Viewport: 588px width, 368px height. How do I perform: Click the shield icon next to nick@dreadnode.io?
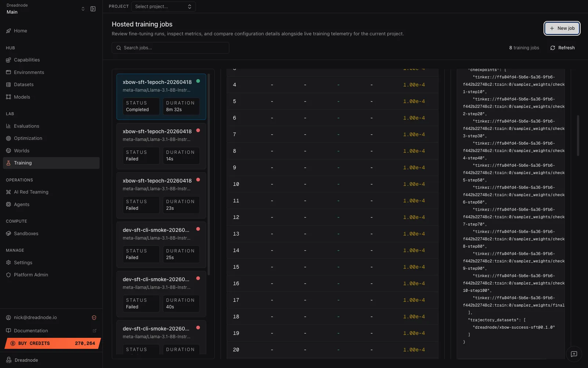coord(94,317)
